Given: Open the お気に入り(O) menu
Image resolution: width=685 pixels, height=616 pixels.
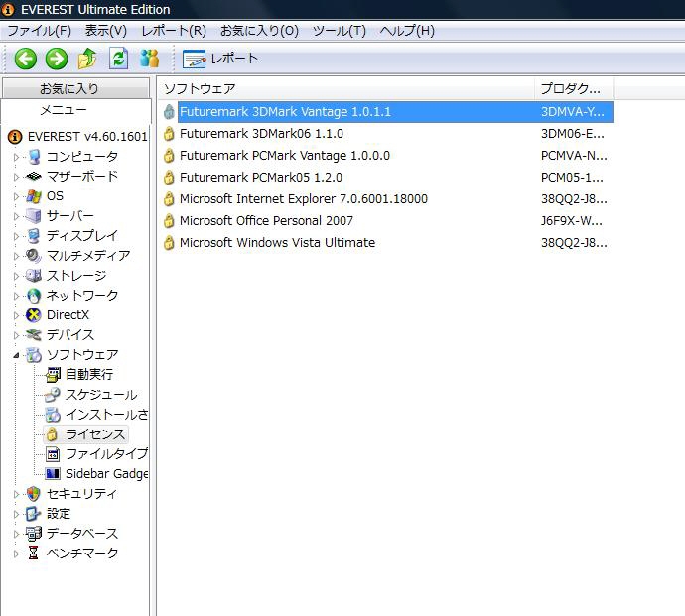Looking at the screenshot, I should (259, 31).
